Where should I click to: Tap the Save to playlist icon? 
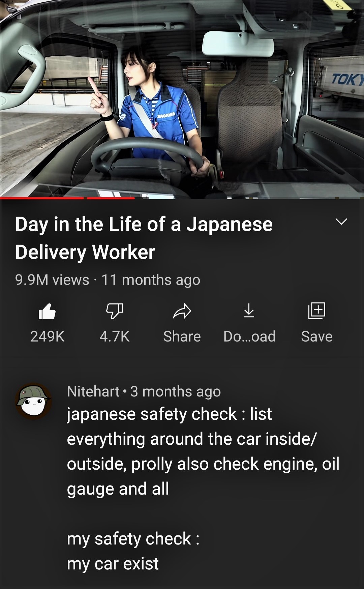tap(317, 311)
